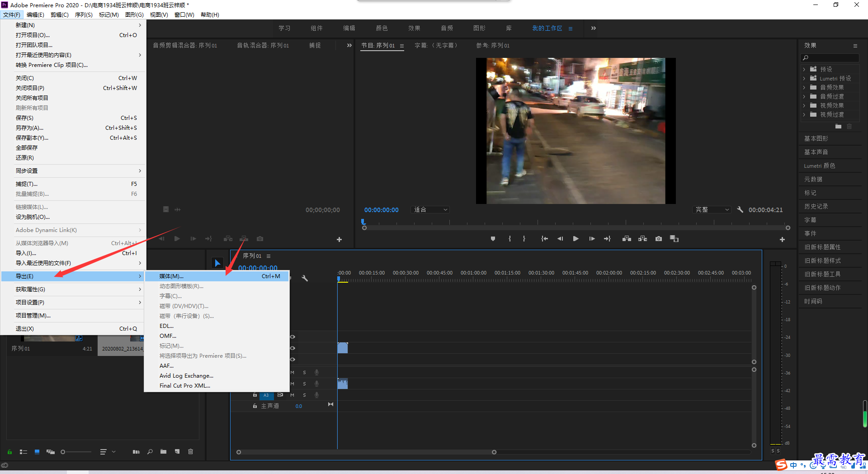Click the Mark Out button
The image size is (868, 474).
pos(524,239)
